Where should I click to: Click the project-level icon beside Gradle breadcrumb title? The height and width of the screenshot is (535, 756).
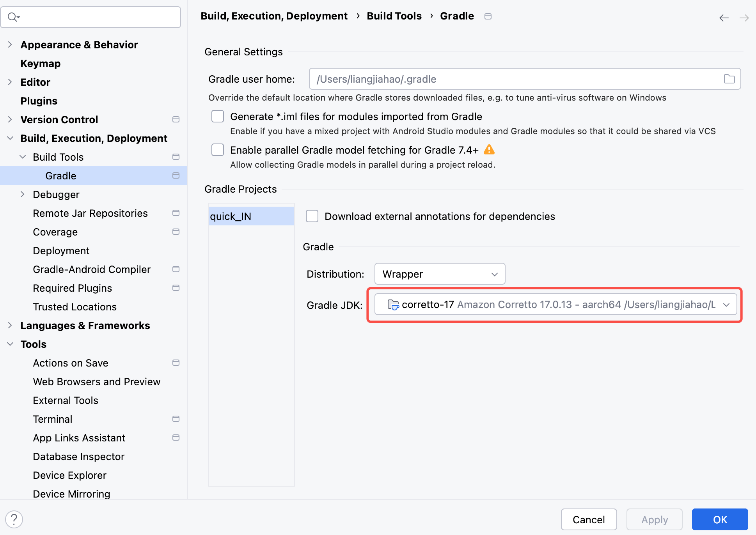click(x=488, y=16)
